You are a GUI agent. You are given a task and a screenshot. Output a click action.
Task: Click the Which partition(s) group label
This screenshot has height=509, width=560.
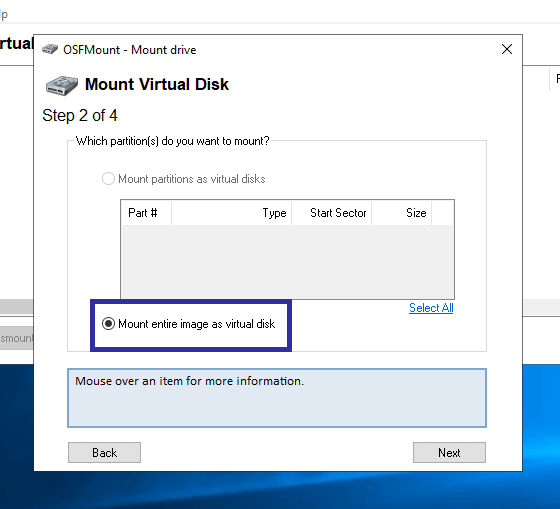tap(172, 141)
